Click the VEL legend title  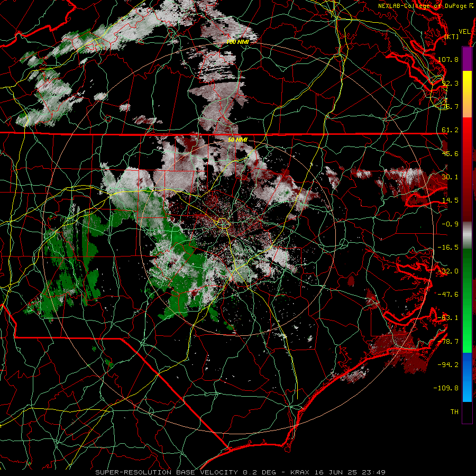click(464, 32)
